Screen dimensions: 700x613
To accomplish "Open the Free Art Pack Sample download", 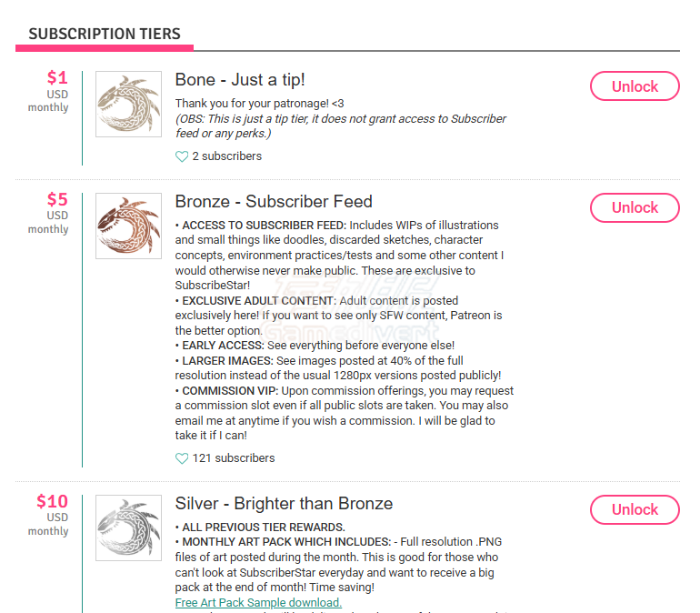I will (258, 603).
